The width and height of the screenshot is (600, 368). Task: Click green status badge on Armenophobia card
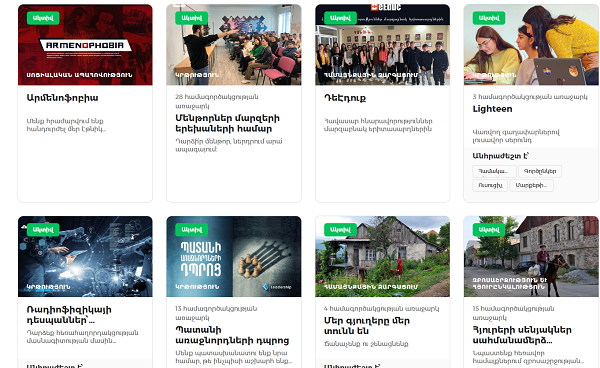pyautogui.click(x=43, y=18)
